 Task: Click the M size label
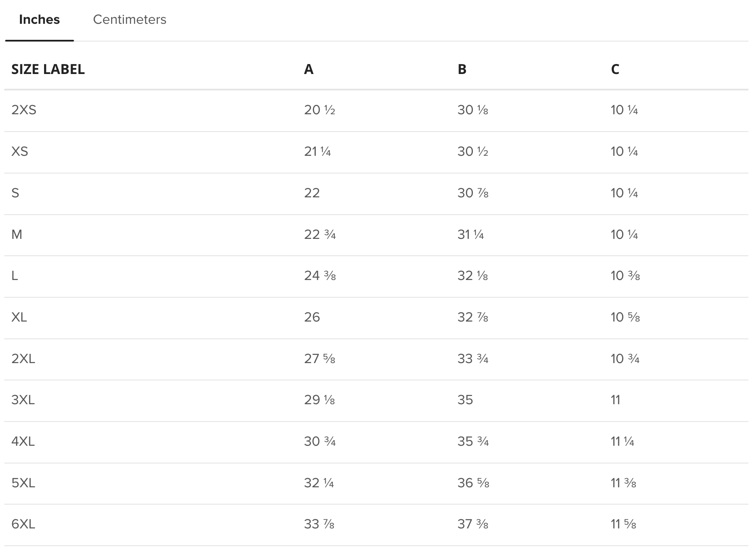[x=17, y=235]
